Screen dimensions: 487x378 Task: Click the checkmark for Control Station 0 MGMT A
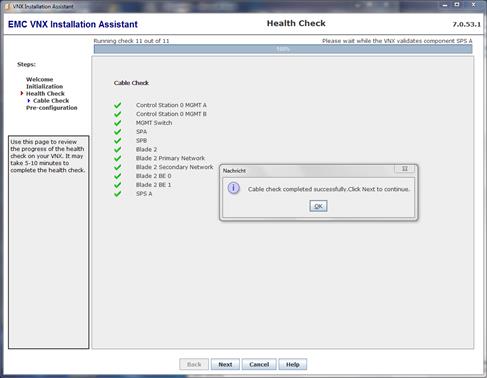(118, 105)
